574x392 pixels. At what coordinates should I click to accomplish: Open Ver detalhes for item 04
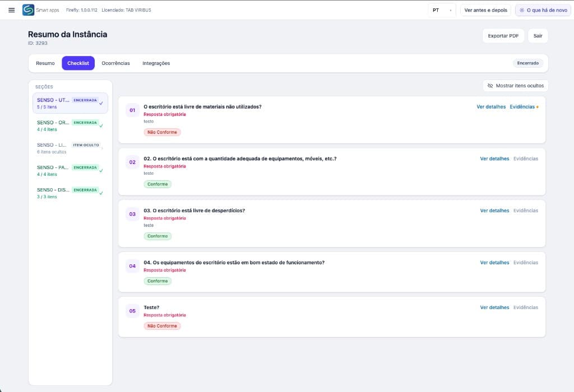(x=494, y=263)
